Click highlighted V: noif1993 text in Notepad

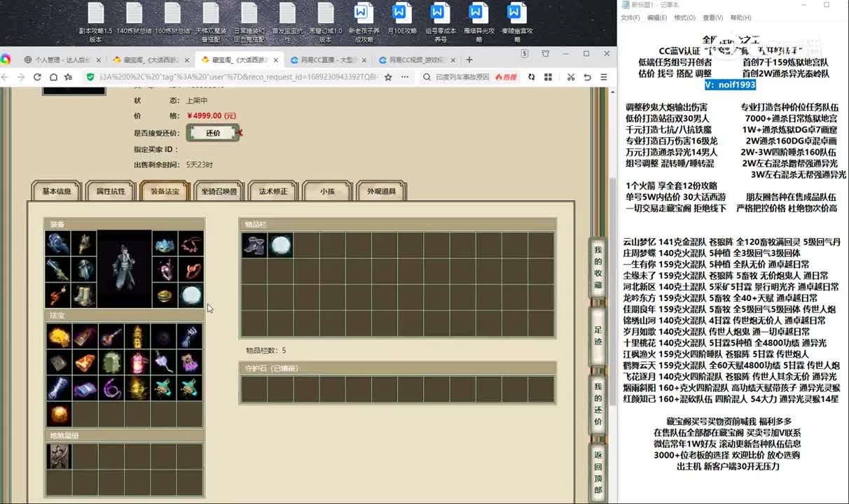730,85
